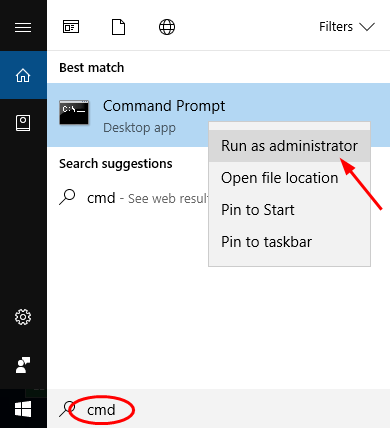Select Pin to Start
Screen dimensions: 390x428
tap(289, 210)
